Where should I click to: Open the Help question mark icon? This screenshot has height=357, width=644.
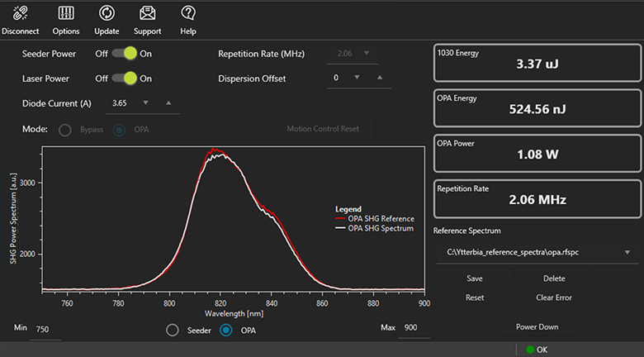point(188,13)
